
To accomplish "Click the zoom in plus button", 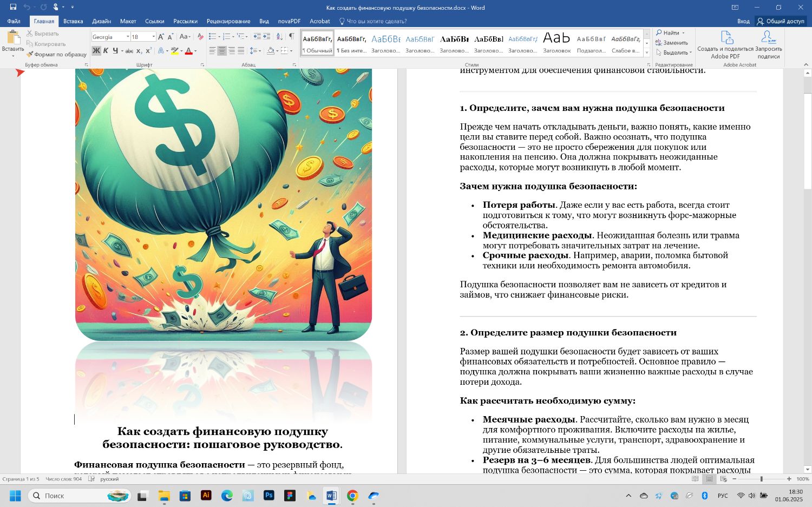I will click(x=789, y=479).
